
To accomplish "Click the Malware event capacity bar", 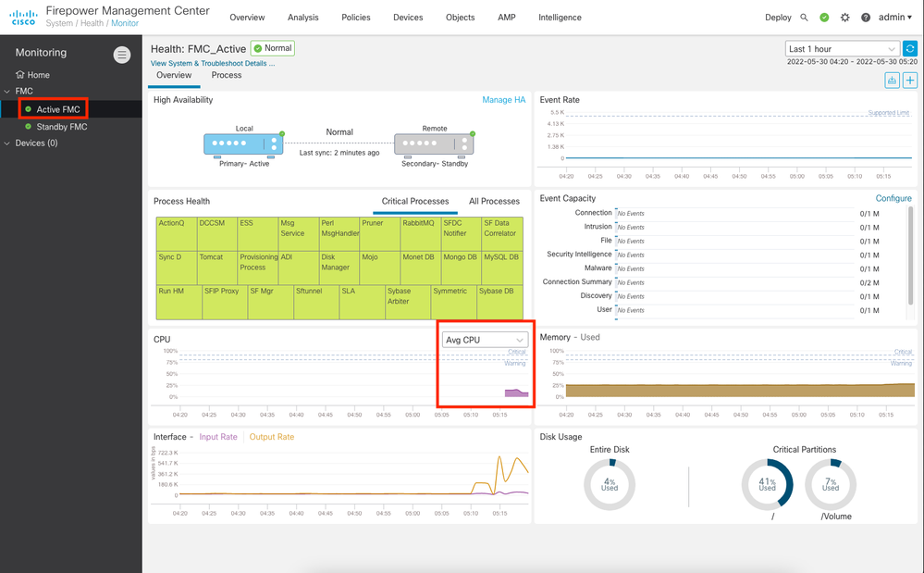I will (x=734, y=268).
